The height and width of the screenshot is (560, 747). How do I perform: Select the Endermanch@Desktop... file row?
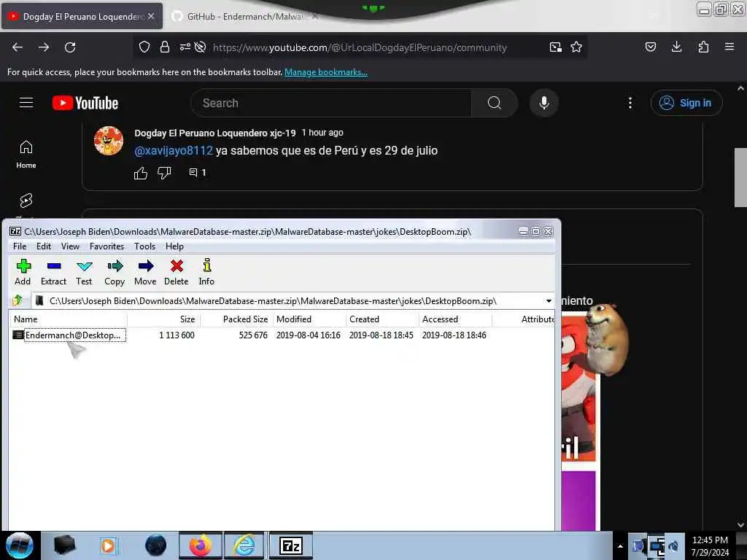click(281, 335)
